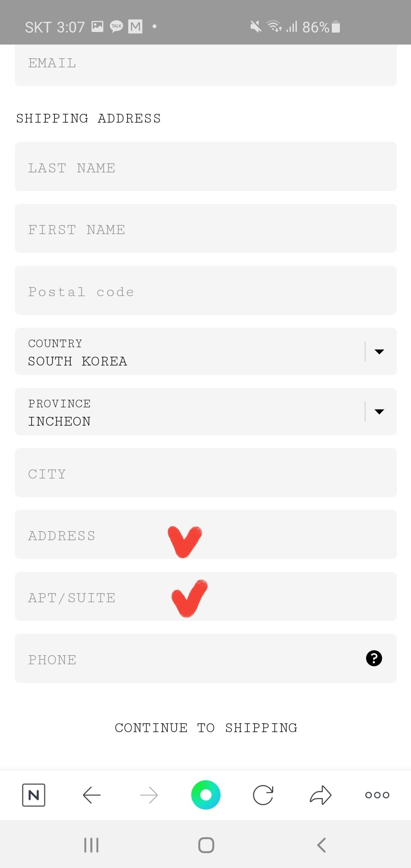Go back using browser back arrow
This screenshot has height=868, width=411.
pos(92,795)
